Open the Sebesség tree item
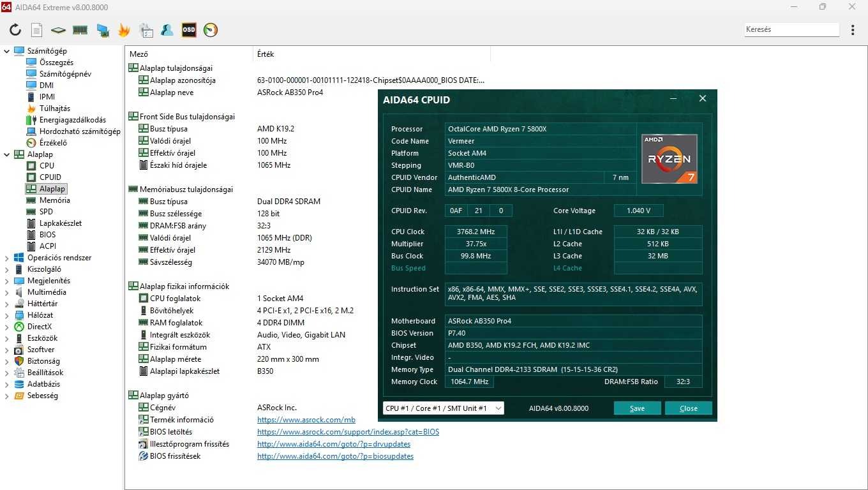 [x=43, y=396]
